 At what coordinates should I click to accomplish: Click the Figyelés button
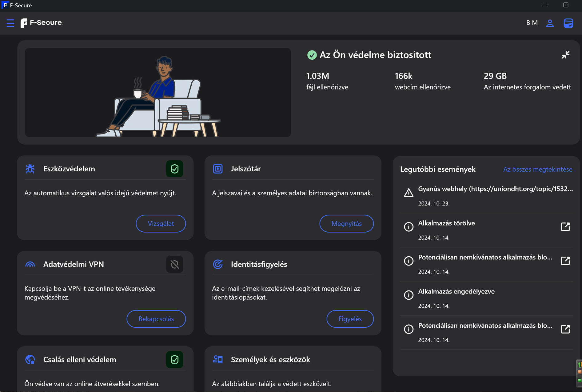click(350, 319)
